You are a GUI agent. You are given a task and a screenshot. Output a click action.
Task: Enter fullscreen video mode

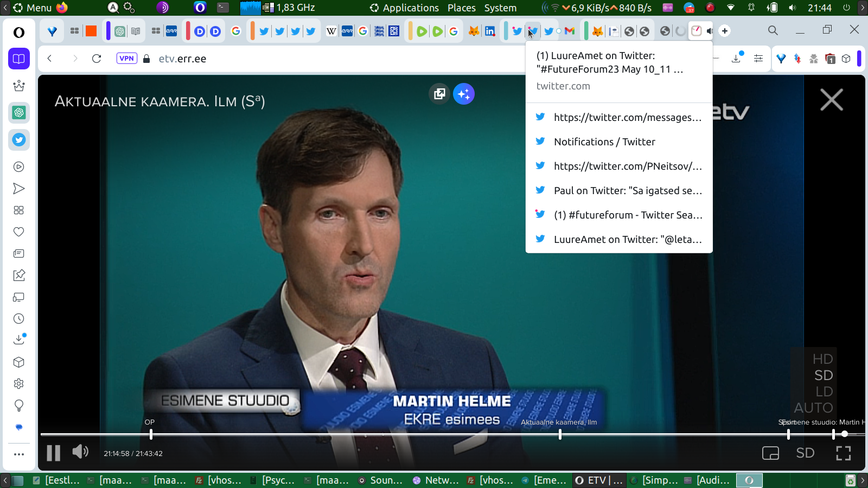843,453
